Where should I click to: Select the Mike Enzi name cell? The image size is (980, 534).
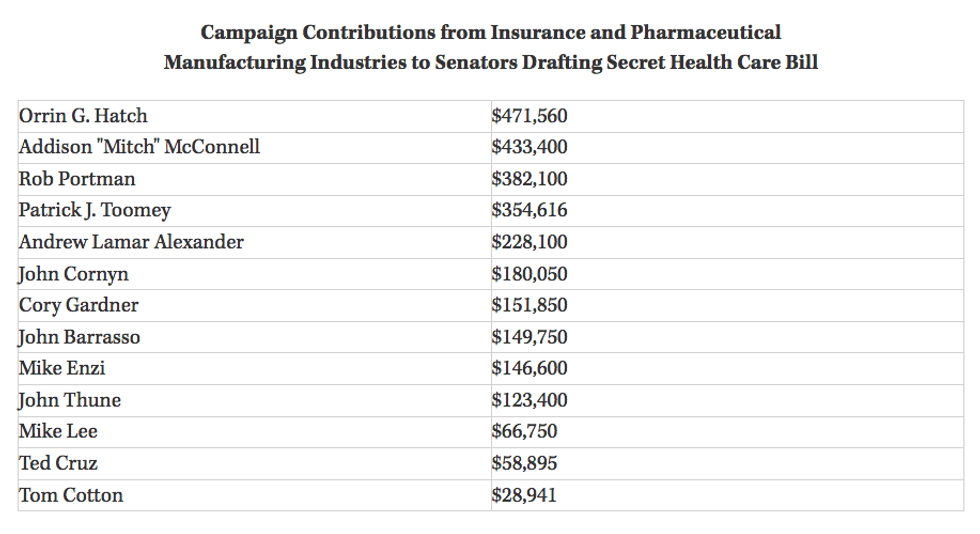(x=62, y=368)
